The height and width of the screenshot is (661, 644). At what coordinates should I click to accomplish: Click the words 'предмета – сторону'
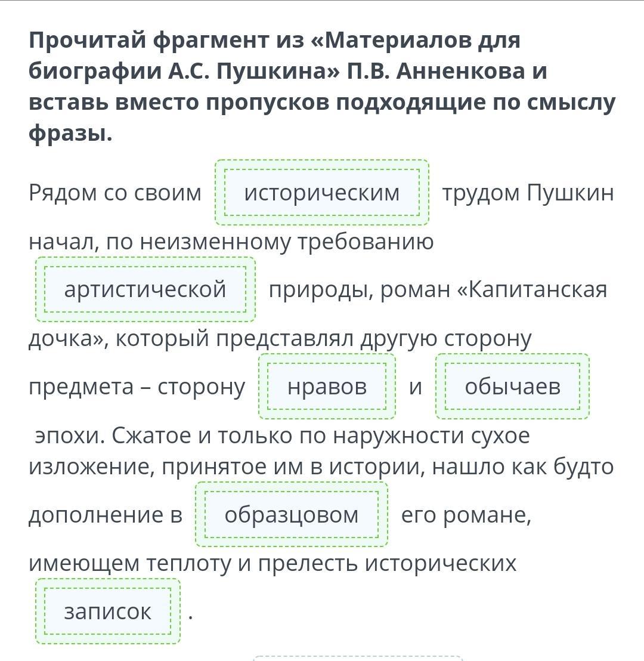pos(137,387)
